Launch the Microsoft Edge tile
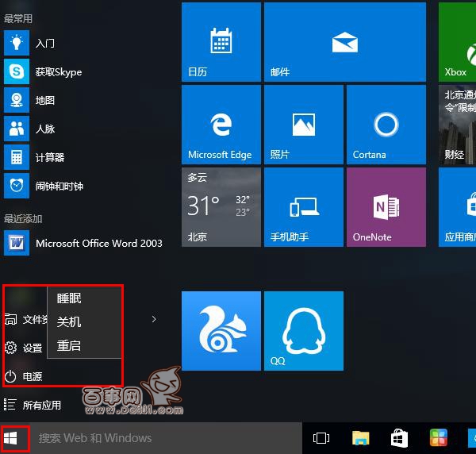 pyautogui.click(x=221, y=125)
